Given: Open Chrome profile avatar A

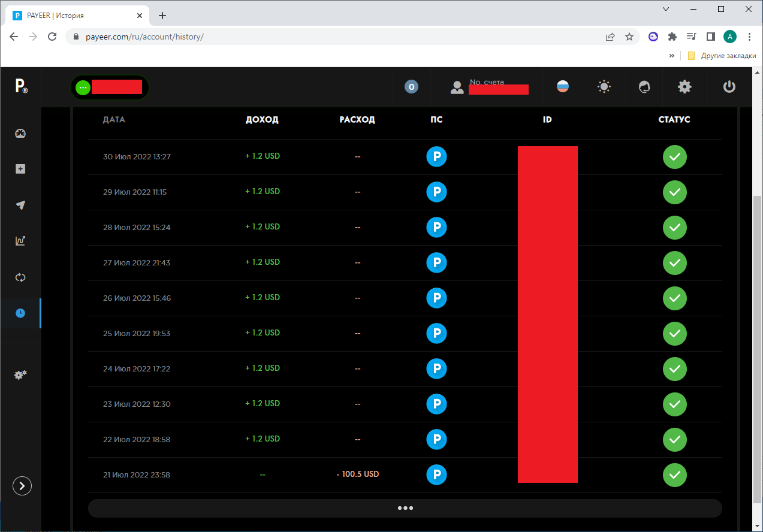Looking at the screenshot, I should click(729, 37).
